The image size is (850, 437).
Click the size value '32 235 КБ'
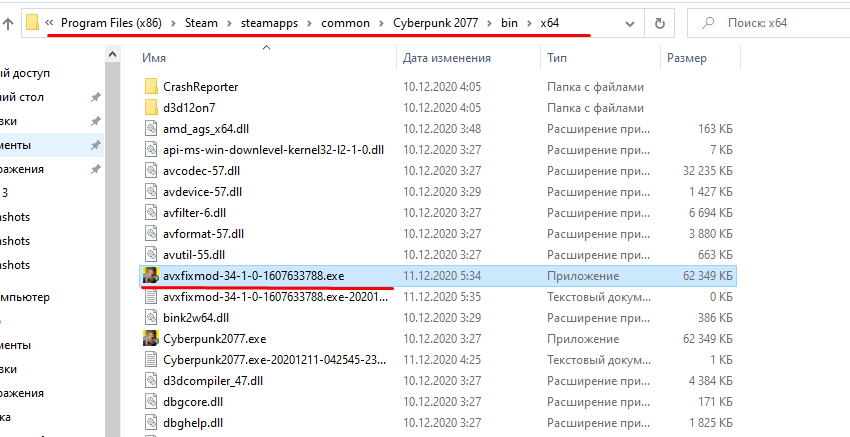[x=707, y=171]
